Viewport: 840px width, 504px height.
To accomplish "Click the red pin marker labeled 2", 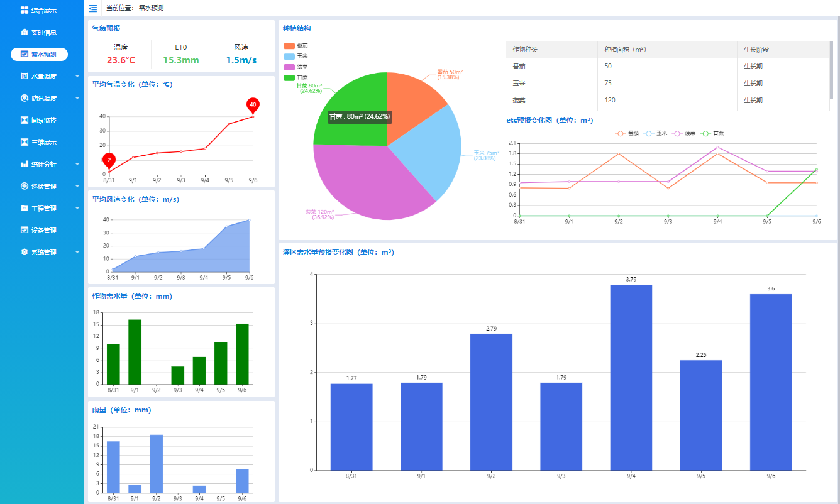I will [109, 160].
